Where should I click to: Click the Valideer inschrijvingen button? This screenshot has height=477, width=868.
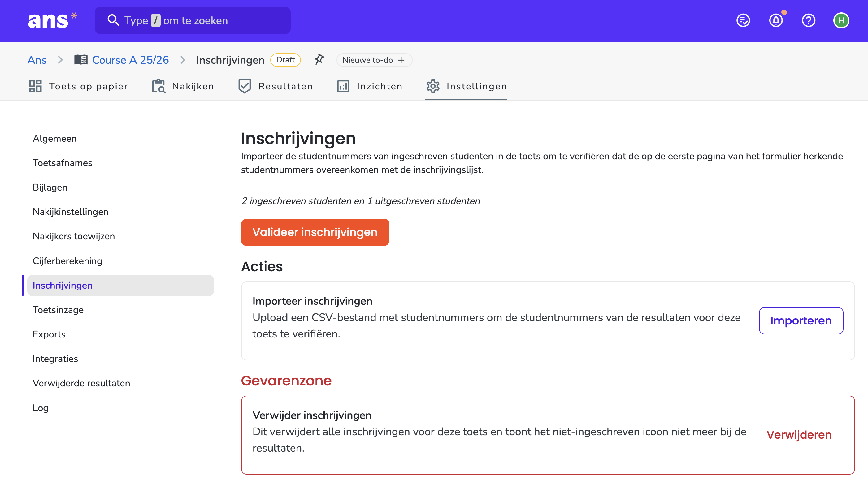click(315, 232)
